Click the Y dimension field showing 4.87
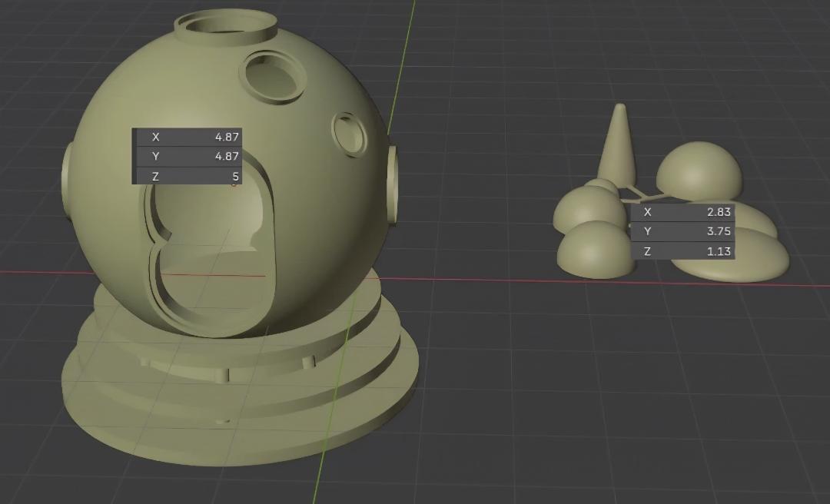This screenshot has width=830, height=504. 188,157
